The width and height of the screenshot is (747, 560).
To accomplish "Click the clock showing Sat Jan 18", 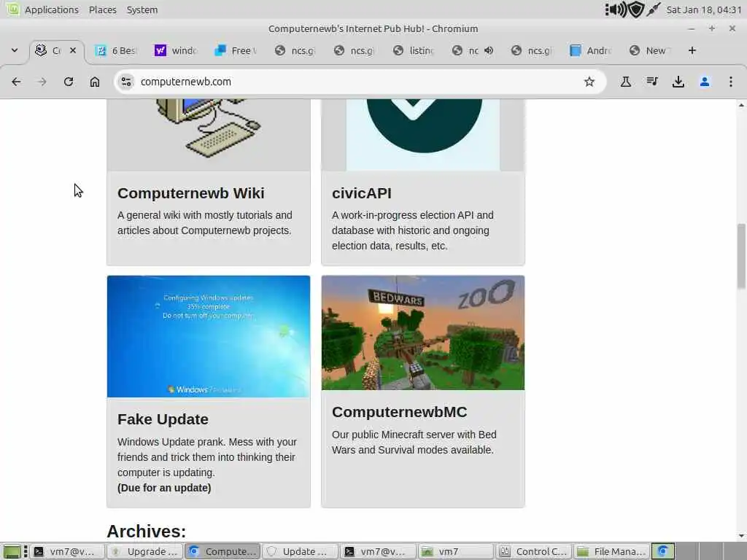I will pos(704,9).
